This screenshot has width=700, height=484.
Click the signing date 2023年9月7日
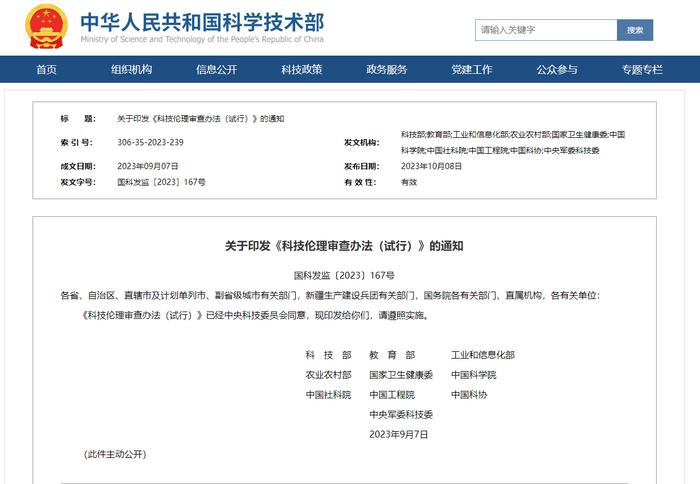tap(399, 434)
